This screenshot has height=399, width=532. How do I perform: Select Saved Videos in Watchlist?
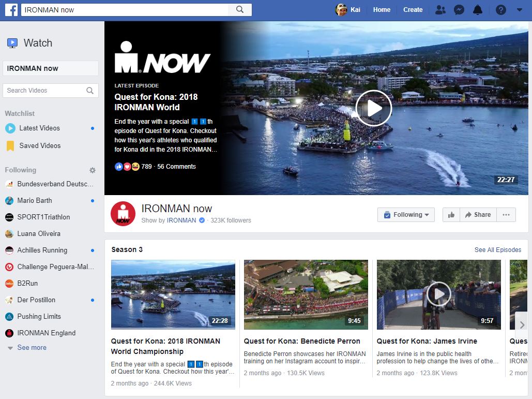(x=40, y=145)
